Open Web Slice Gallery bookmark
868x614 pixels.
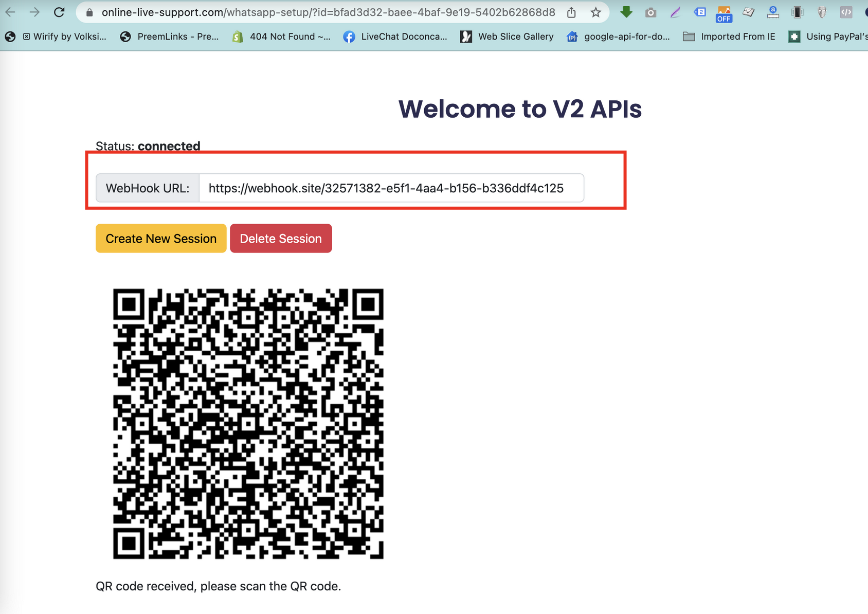pyautogui.click(x=507, y=37)
